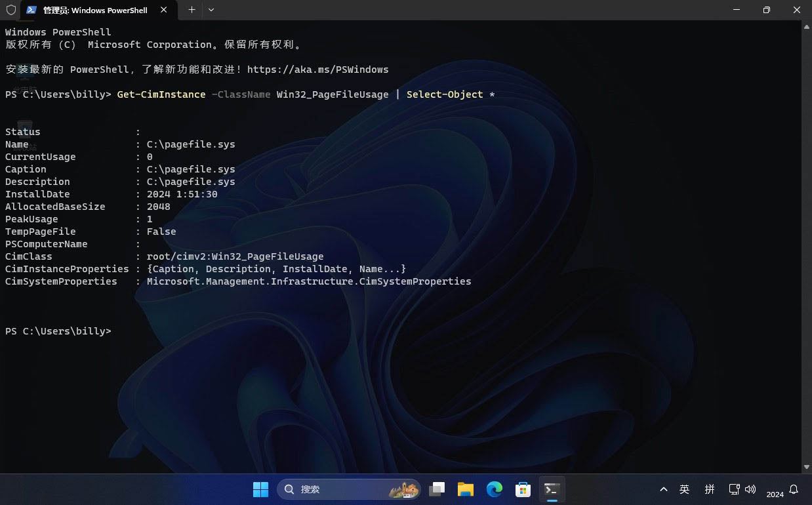
Task: Expand the new tab profile dropdown
Action: (211, 10)
